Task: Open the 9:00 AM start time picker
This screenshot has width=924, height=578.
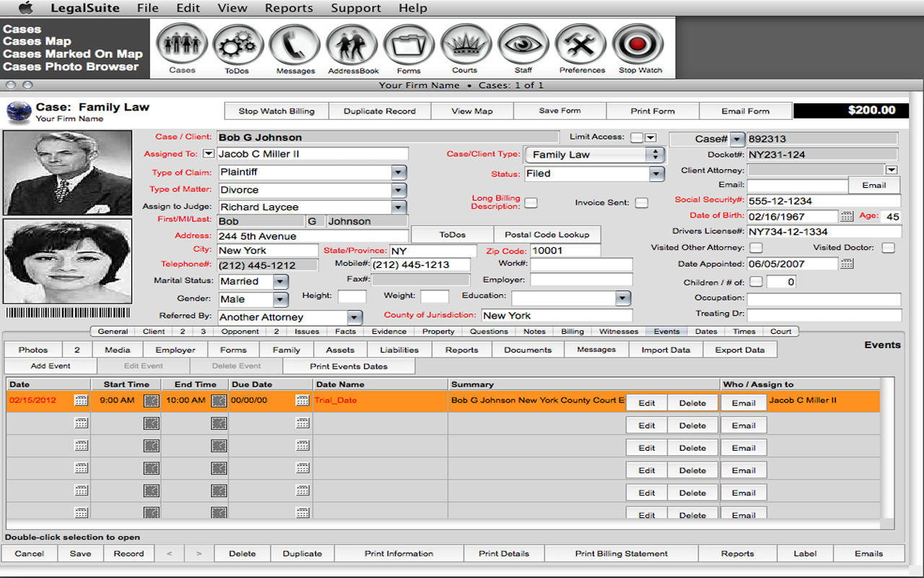Action: [151, 400]
